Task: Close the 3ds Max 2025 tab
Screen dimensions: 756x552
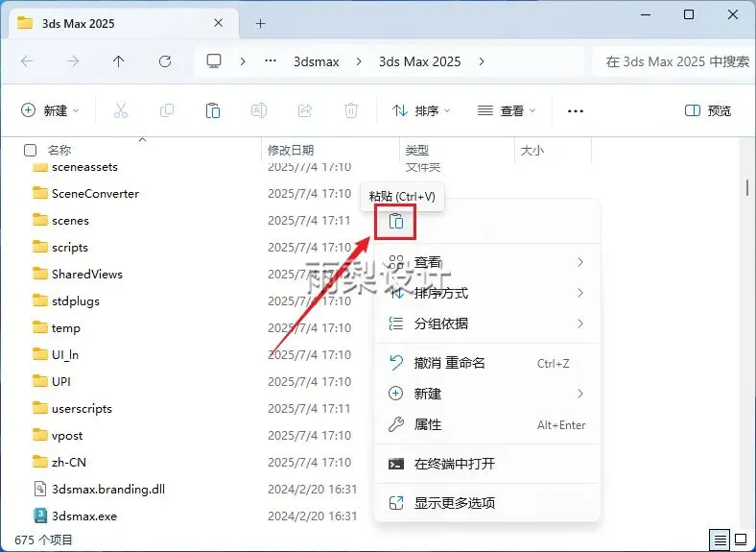Action: click(x=219, y=23)
